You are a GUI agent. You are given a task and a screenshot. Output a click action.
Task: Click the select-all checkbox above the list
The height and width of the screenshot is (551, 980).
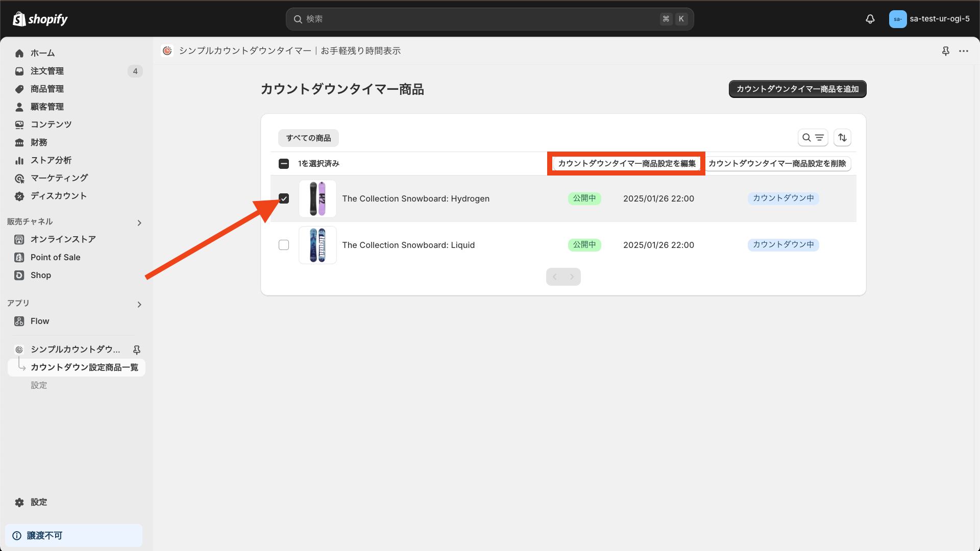tap(284, 164)
